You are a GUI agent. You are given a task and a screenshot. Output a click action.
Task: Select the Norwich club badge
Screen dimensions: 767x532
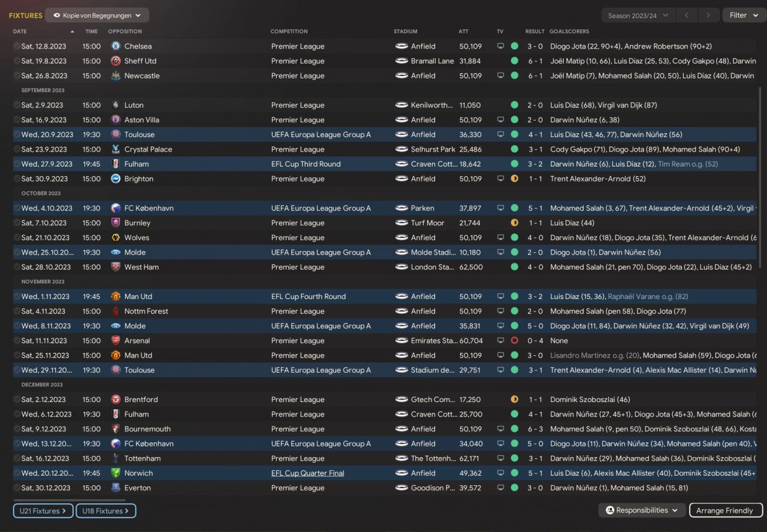point(116,473)
